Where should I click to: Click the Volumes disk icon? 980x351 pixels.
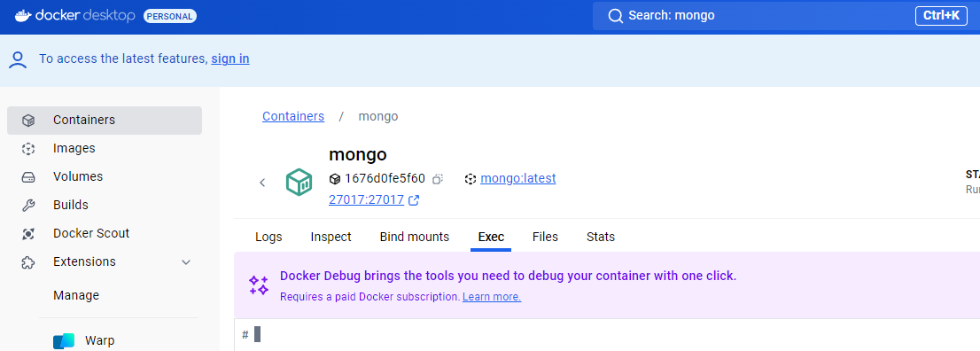[x=27, y=177]
